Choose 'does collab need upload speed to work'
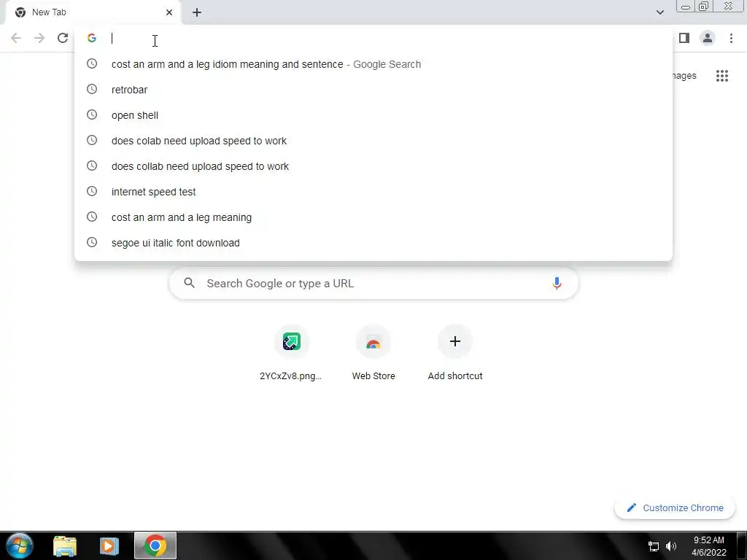This screenshot has height=560, width=747. [x=373, y=166]
